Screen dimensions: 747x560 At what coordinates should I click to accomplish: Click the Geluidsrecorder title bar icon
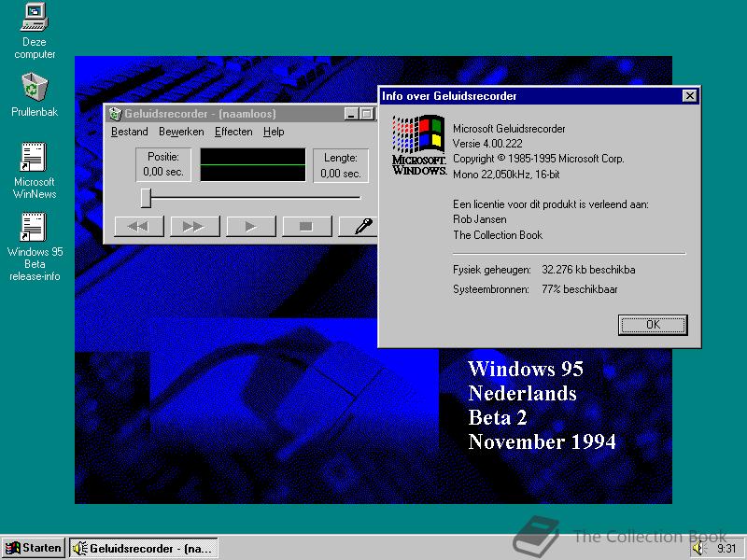click(115, 114)
